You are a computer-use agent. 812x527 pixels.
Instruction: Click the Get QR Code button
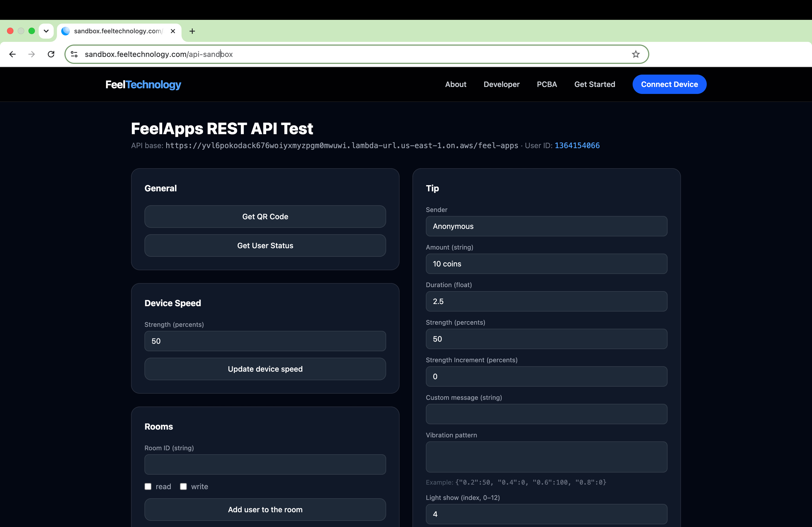(265, 217)
